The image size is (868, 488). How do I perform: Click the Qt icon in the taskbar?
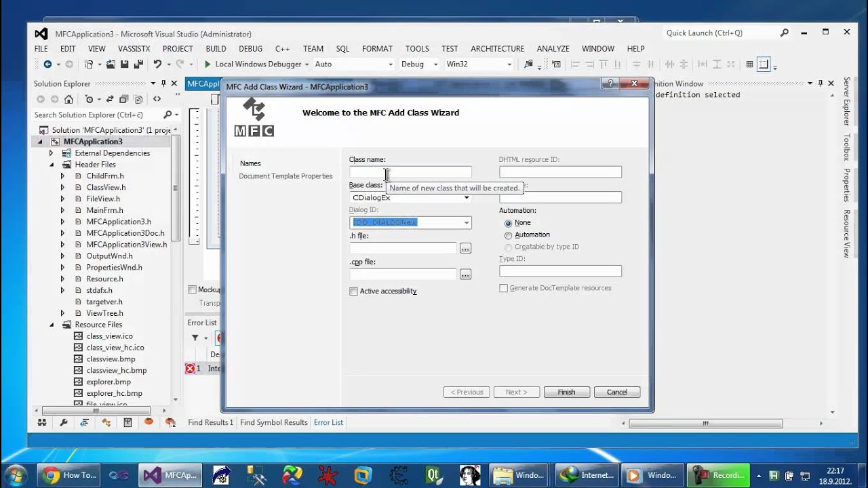coord(433,474)
